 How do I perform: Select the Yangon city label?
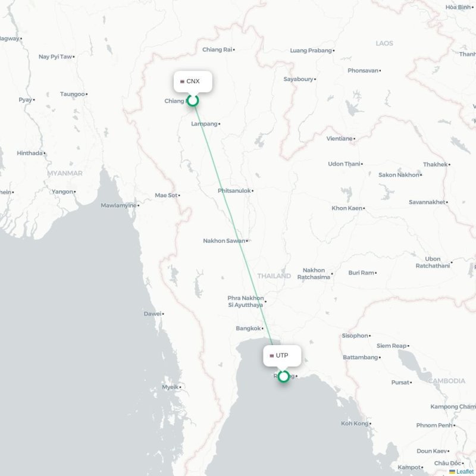62,192
